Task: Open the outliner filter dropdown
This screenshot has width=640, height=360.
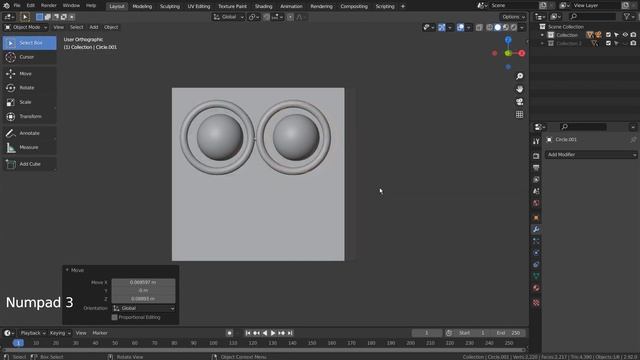Action: click(x=629, y=17)
